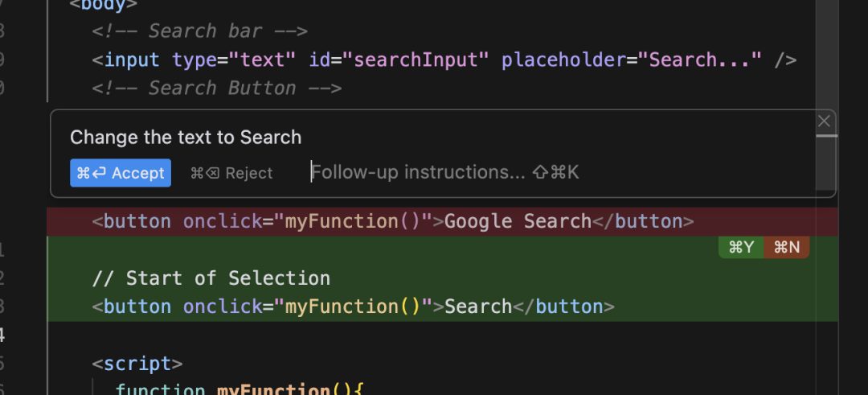Click the "Search" label in the added green button line
This screenshot has height=395, width=868.
478,307
